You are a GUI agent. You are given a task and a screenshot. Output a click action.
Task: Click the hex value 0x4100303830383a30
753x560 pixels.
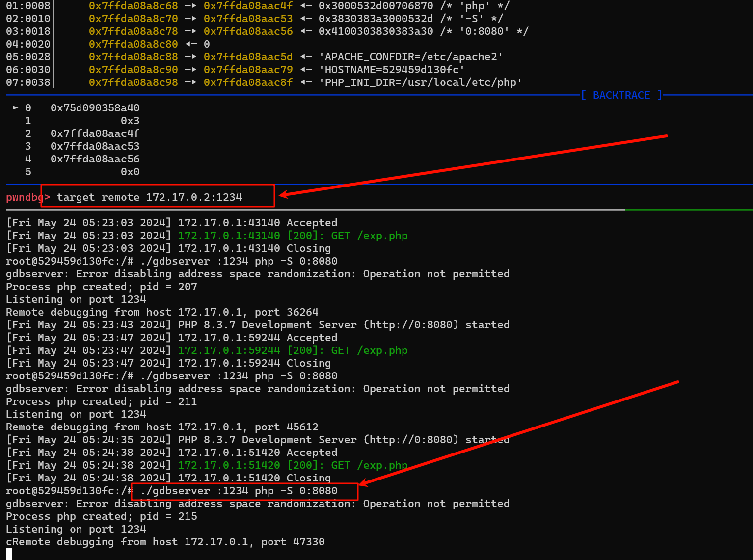click(376, 31)
